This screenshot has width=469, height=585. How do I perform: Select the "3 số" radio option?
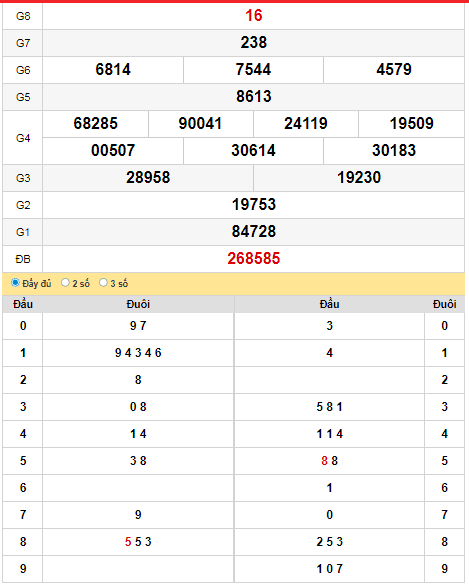[103, 283]
